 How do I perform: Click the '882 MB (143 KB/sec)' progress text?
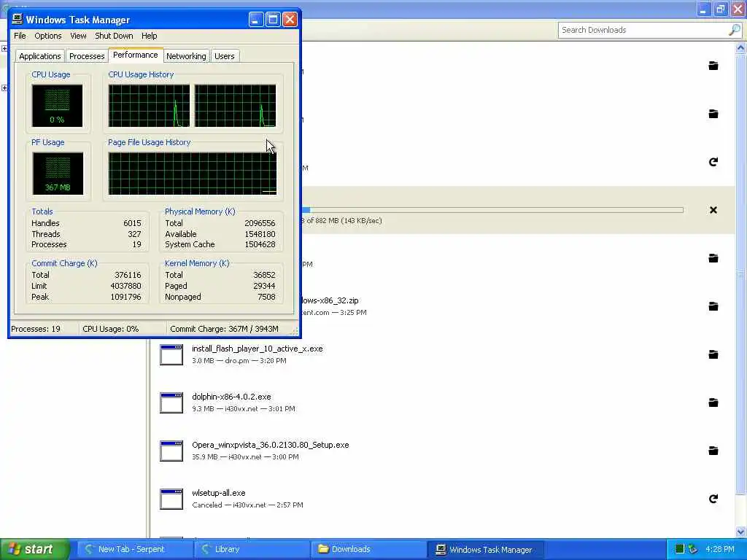point(349,221)
